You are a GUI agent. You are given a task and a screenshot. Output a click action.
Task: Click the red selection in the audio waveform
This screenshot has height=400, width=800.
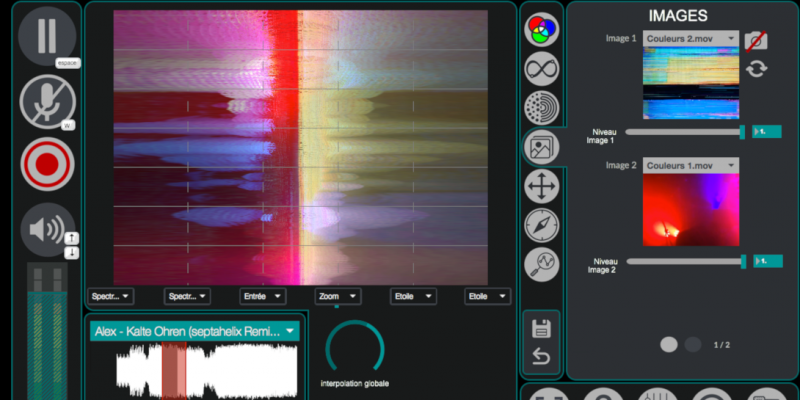tap(174, 369)
